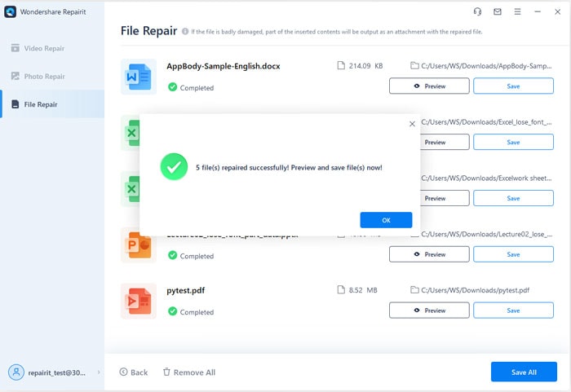This screenshot has height=392, width=571.
Task: Preview the pytest.pdf file
Action: coord(429,311)
